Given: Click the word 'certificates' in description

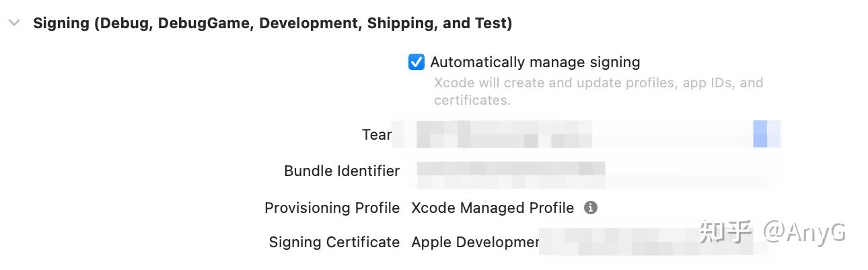Looking at the screenshot, I should 470,101.
